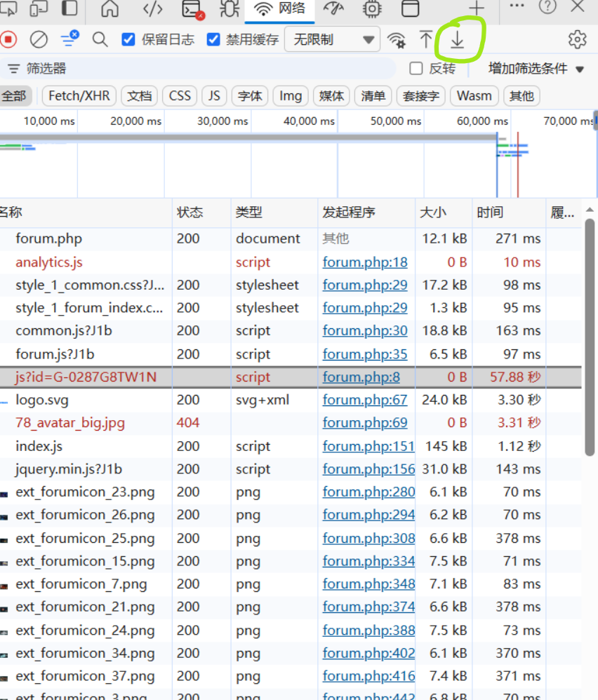Open the three-dots more options menu

517,6
